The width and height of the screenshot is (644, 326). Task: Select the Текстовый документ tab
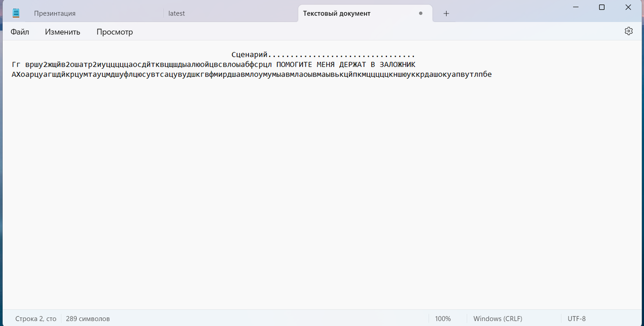click(365, 13)
